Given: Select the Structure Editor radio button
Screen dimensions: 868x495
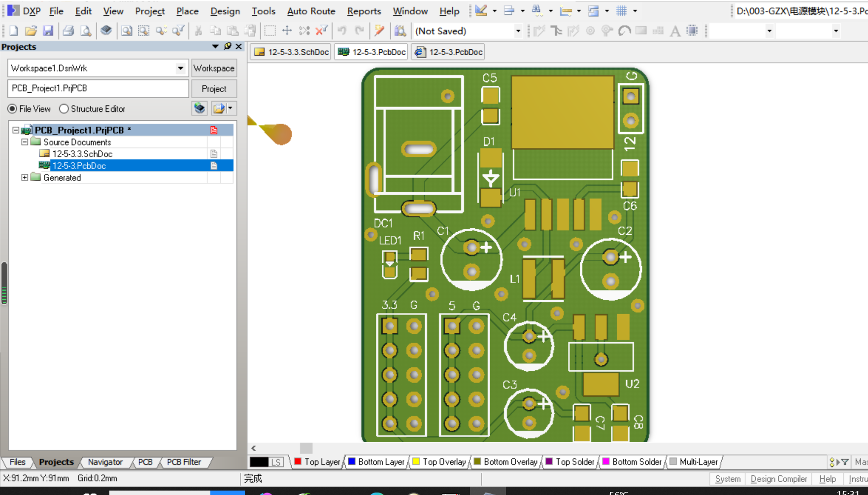Looking at the screenshot, I should (x=64, y=109).
